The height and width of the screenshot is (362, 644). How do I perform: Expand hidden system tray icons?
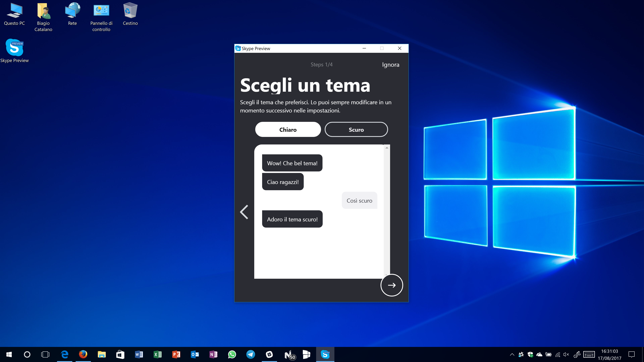[x=512, y=354]
